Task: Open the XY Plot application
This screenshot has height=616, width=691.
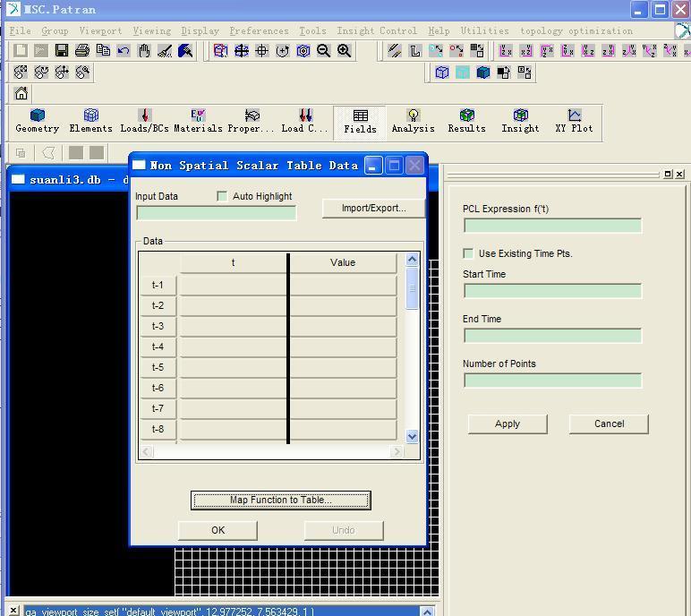Action: 574,121
